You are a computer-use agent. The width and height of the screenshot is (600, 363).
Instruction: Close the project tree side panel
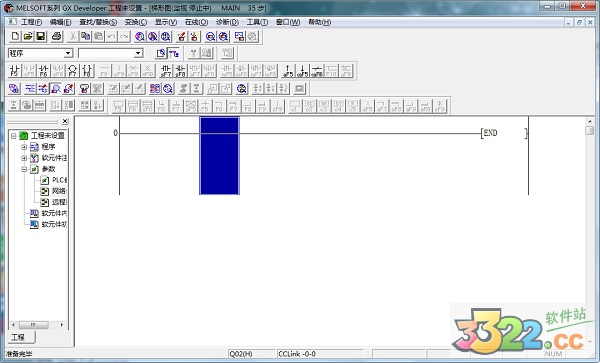coord(65,121)
